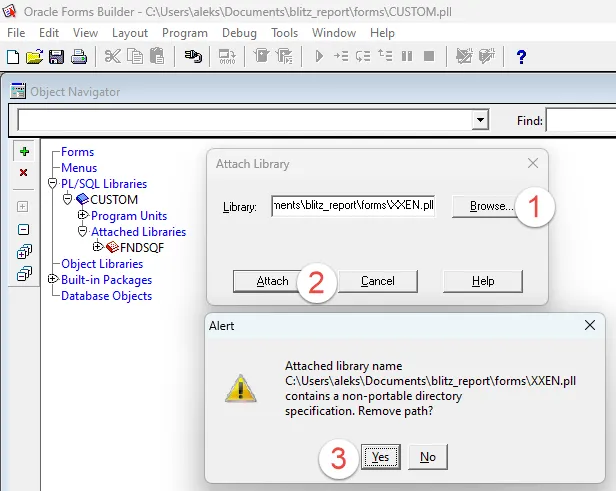Click the blue question mark Help icon
Viewport: 616px width, 491px height.
(x=521, y=57)
